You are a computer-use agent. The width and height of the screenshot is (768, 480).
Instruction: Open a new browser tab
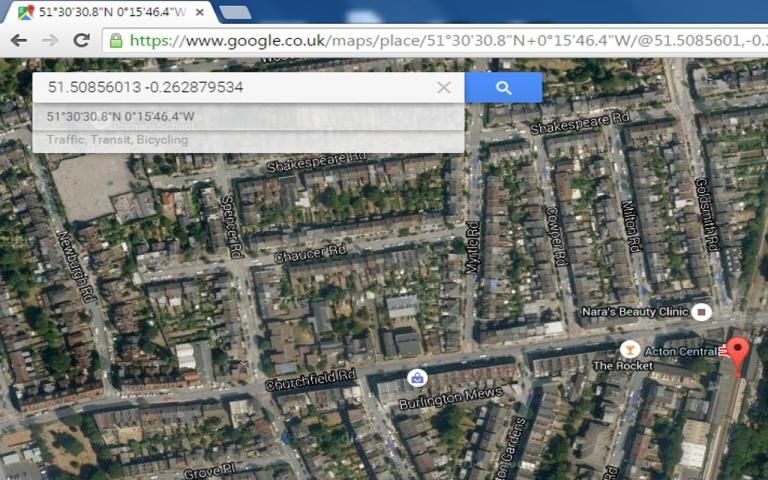[x=235, y=12]
